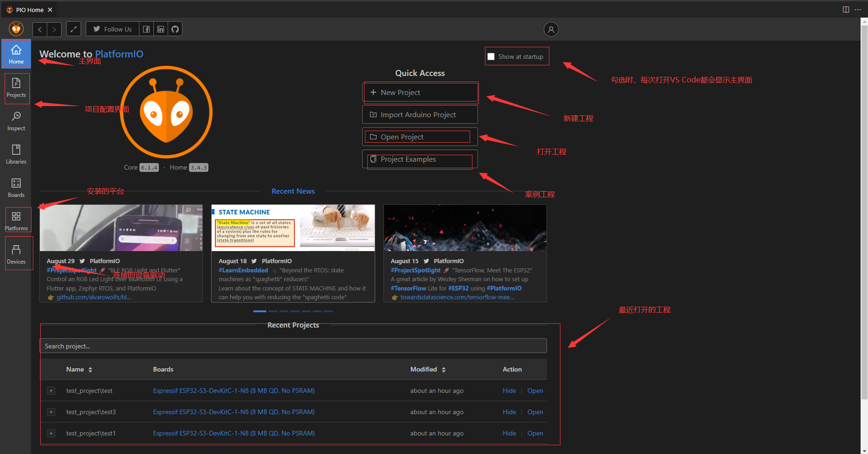Click the PlatformIO ant logo icon
The width and height of the screenshot is (868, 454).
(x=16, y=29)
